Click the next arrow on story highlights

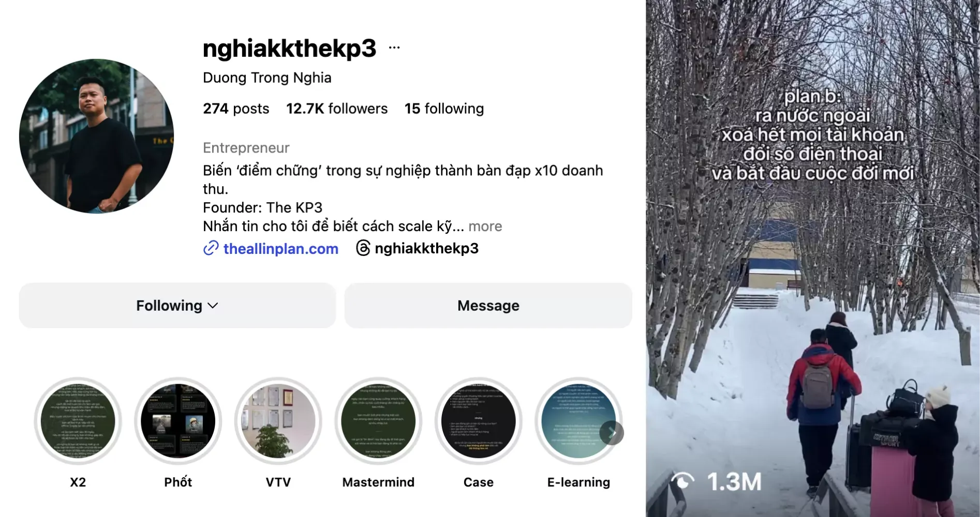point(612,433)
